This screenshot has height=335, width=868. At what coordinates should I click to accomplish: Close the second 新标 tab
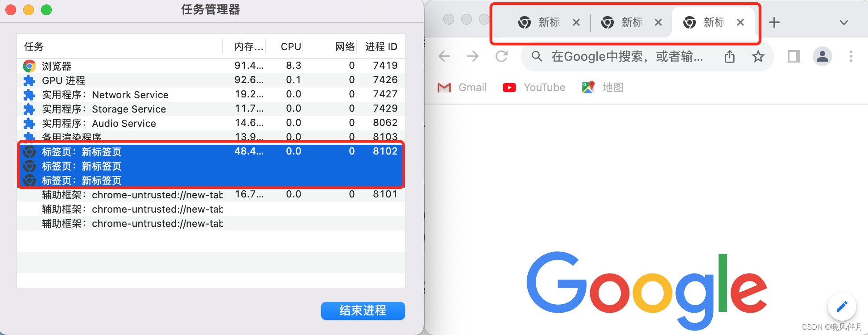[658, 22]
